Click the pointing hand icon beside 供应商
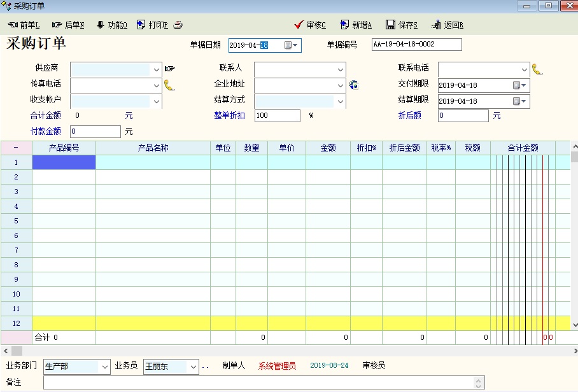 169,69
